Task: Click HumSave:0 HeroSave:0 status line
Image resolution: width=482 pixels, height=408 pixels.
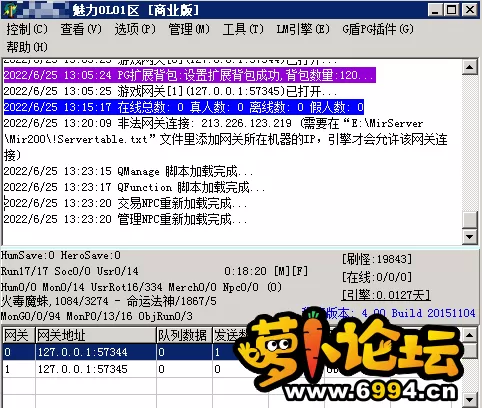Action: (61, 256)
